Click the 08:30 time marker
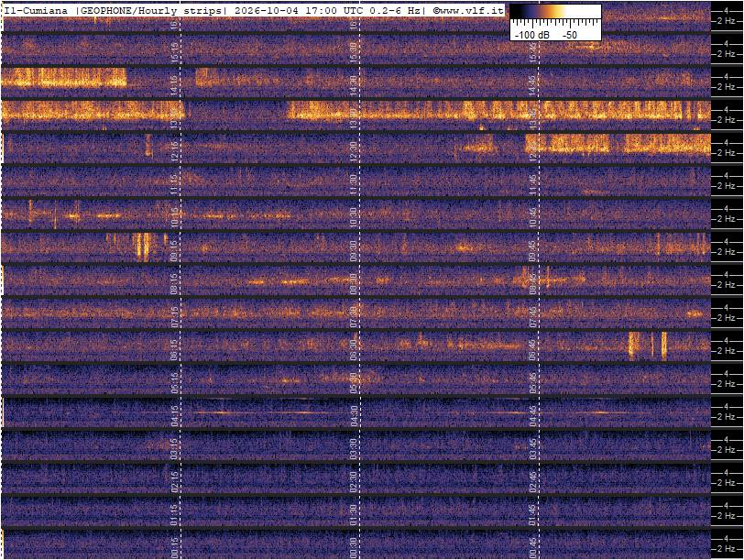 [x=353, y=284]
